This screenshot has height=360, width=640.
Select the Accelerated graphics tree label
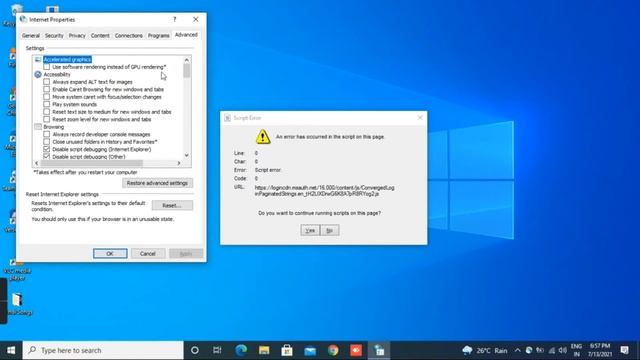click(67, 60)
